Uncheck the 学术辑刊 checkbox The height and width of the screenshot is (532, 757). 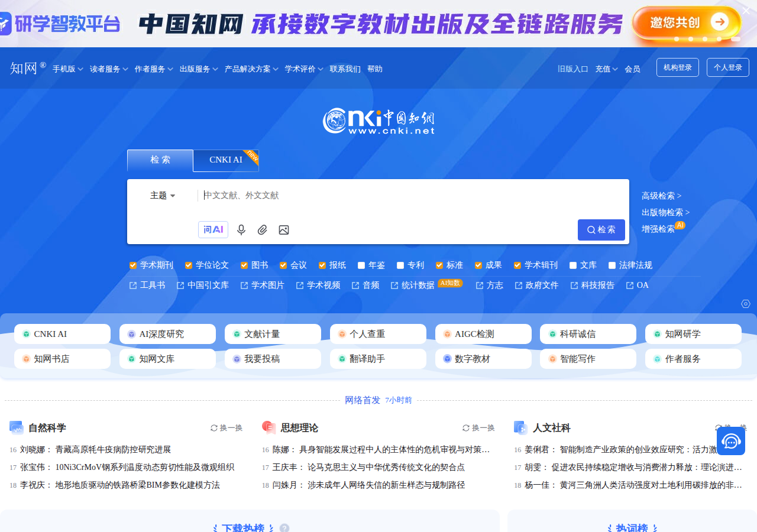pyautogui.click(x=517, y=265)
